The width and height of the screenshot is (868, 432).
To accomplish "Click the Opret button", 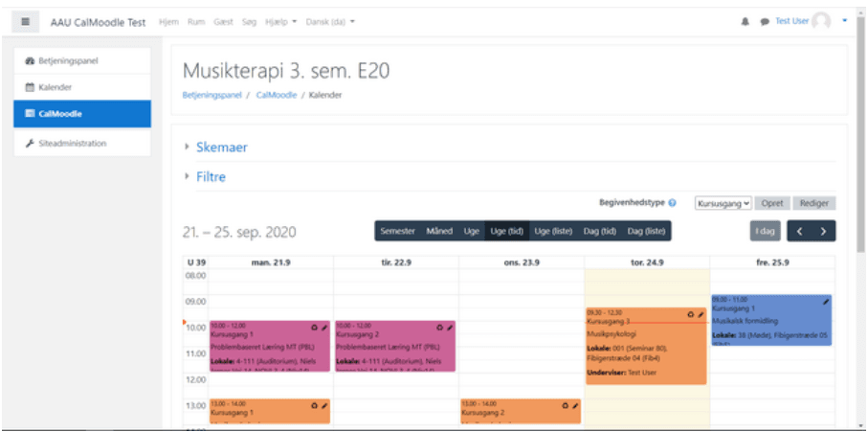I will pyautogui.click(x=772, y=203).
